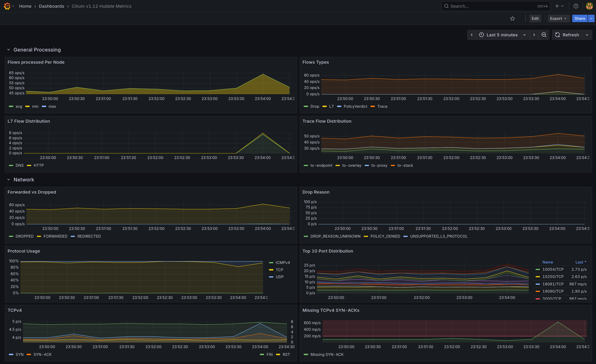Open refresh interval dropdown arrow
The height and width of the screenshot is (364, 596).
click(x=587, y=35)
